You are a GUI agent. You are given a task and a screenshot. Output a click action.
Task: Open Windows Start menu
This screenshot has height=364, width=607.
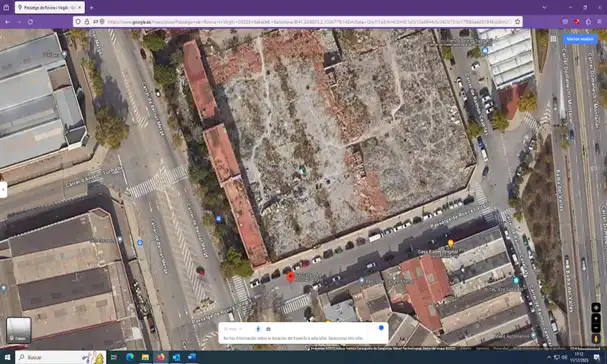[7, 357]
